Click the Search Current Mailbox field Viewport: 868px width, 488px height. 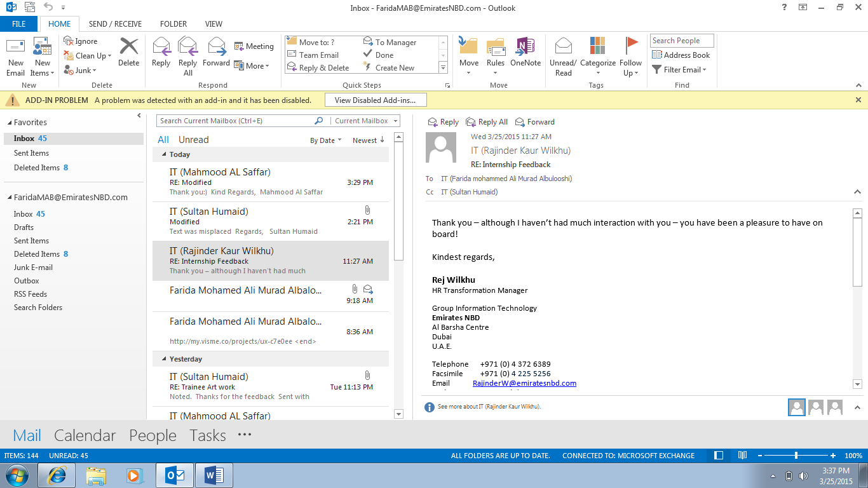tap(235, 121)
